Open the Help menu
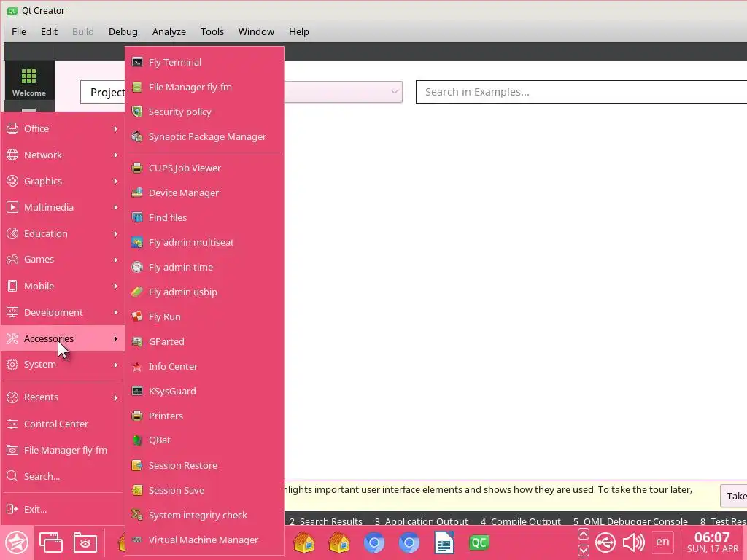 point(298,31)
